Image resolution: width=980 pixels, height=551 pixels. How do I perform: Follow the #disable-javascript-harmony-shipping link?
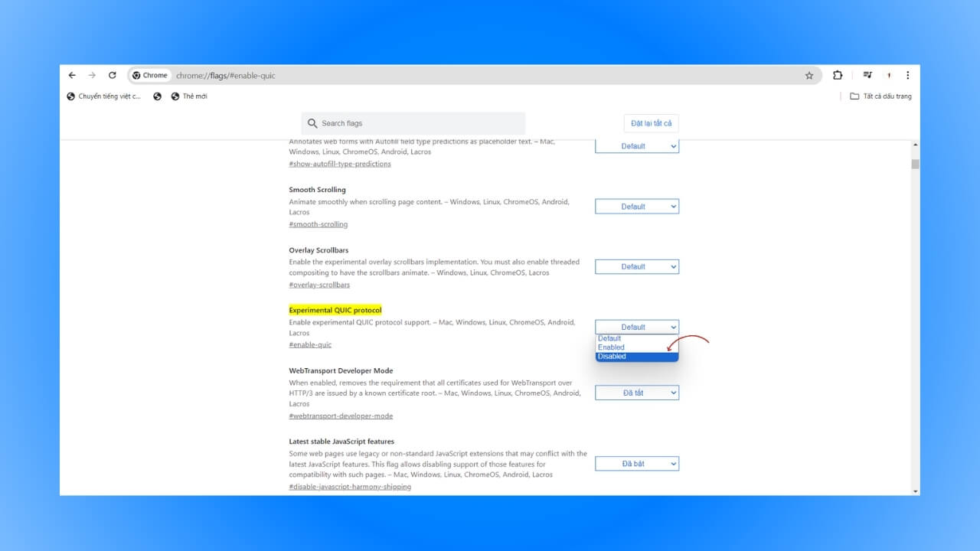pyautogui.click(x=350, y=487)
